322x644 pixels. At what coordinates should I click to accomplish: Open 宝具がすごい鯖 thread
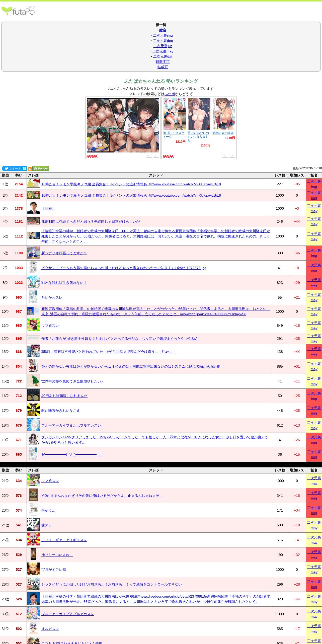(x=54, y=570)
